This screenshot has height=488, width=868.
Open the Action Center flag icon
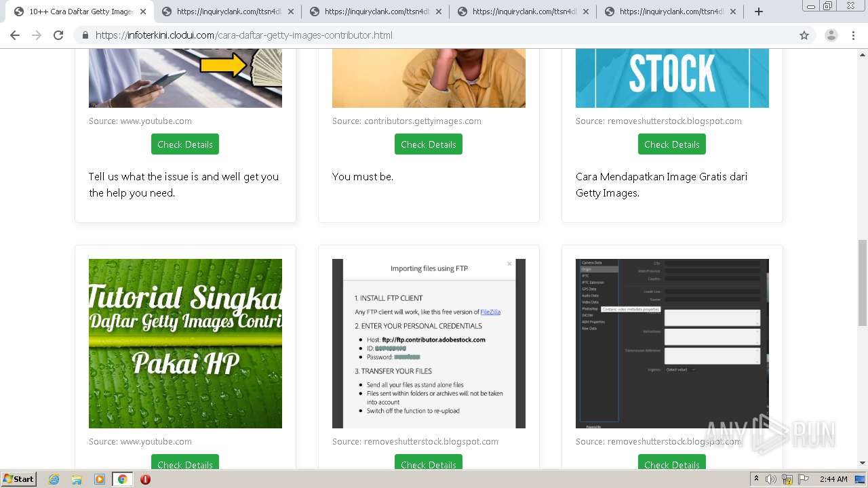(803, 479)
